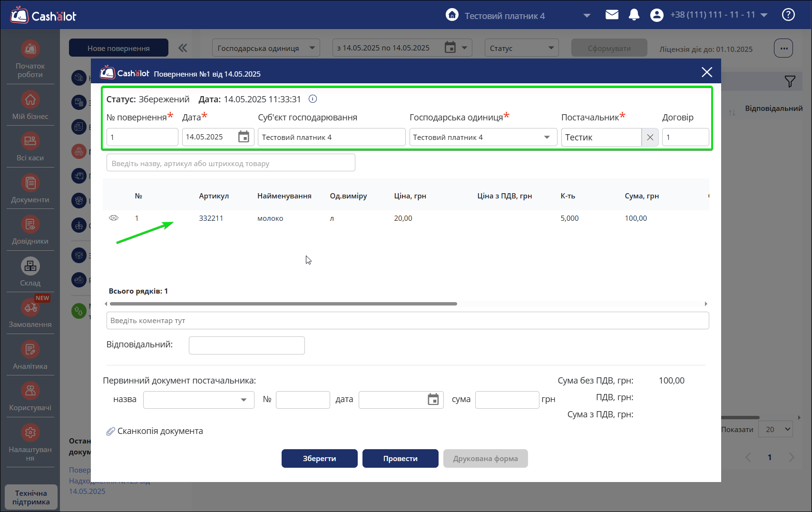Open primary document назва dropdown
Image resolution: width=812 pixels, height=512 pixels.
198,400
